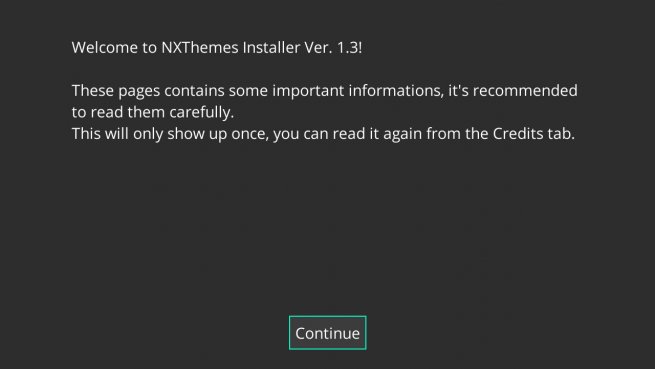Click the line starting with These pages contains
The image size is (655, 369).
pos(325,91)
